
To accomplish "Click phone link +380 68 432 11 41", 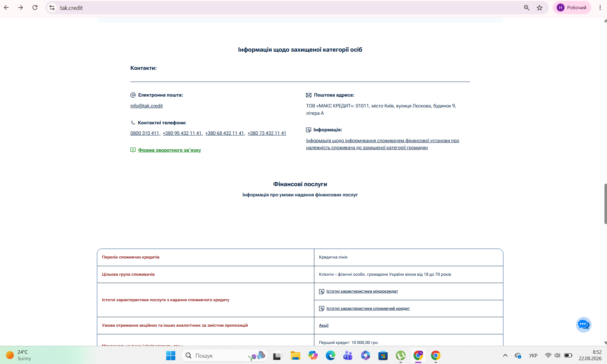I will pyautogui.click(x=224, y=133).
